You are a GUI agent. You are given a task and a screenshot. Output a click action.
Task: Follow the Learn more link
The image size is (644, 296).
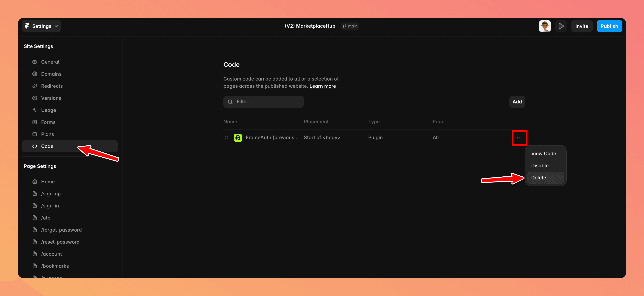(322, 86)
